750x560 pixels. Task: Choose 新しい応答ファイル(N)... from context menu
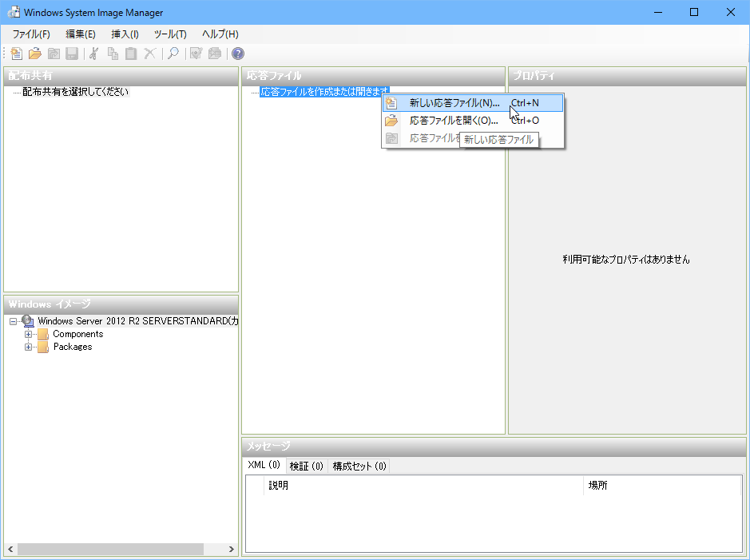point(473,103)
